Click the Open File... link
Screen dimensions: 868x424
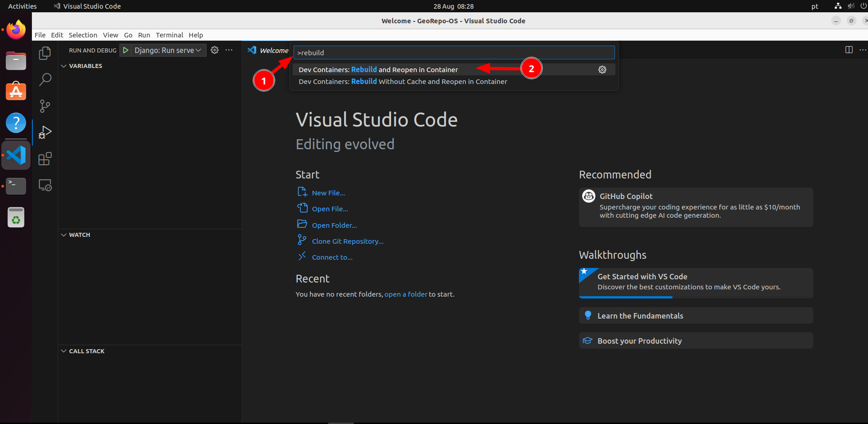(x=330, y=209)
